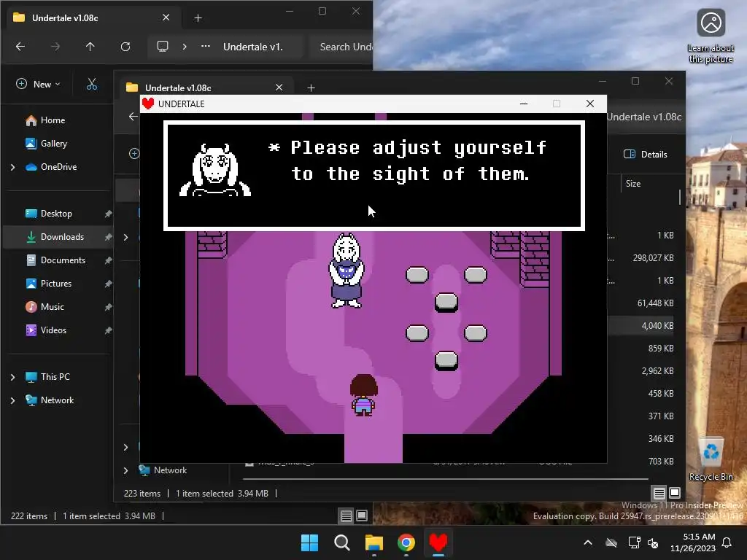The image size is (747, 560).
Task: Unpin Desktop using its pin icon
Action: (108, 214)
